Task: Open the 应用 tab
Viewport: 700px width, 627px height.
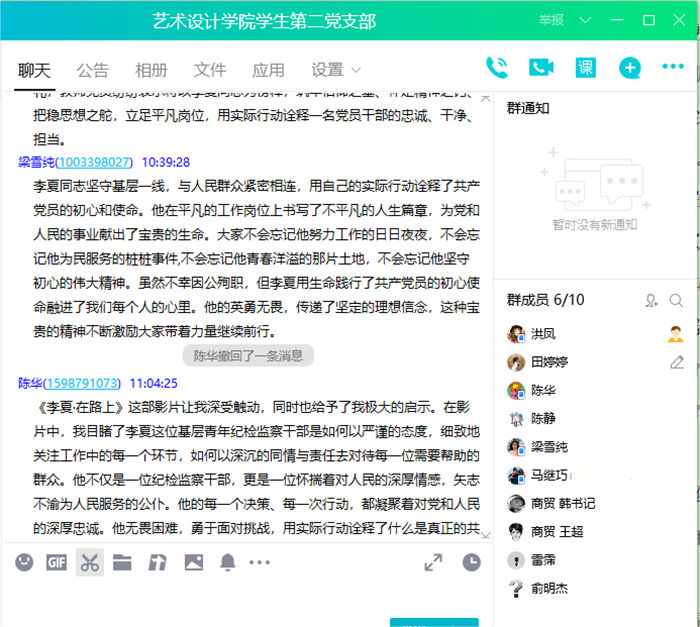Action: click(268, 70)
